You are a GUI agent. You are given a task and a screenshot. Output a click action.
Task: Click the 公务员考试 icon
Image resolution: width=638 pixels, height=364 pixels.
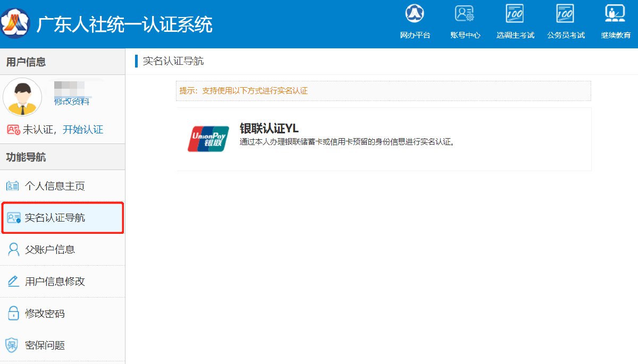[x=565, y=14]
